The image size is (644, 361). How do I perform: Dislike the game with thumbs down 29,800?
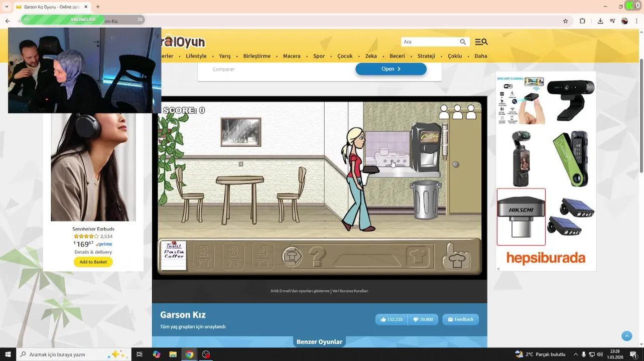pyautogui.click(x=423, y=319)
